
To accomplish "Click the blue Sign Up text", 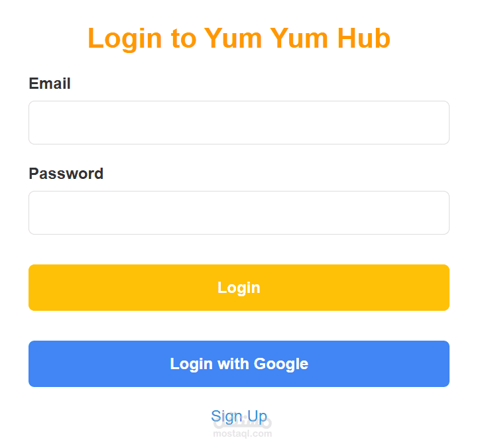I will tap(239, 416).
